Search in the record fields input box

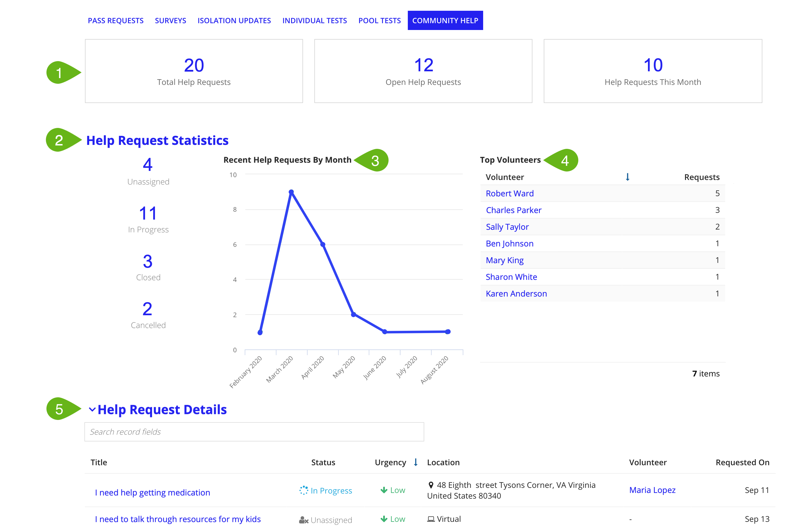click(254, 432)
